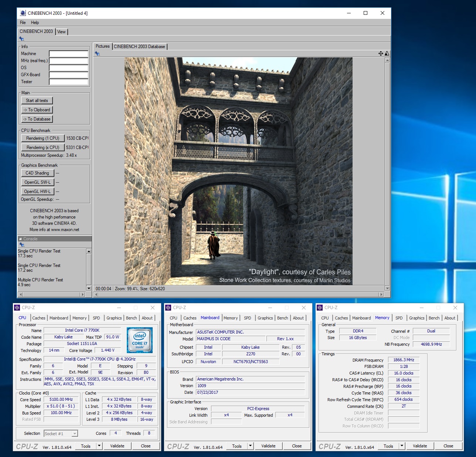The height and width of the screenshot is (457, 476).
Task: Click Tools button in the Memory CPU-Z window
Action: pyautogui.click(x=388, y=446)
